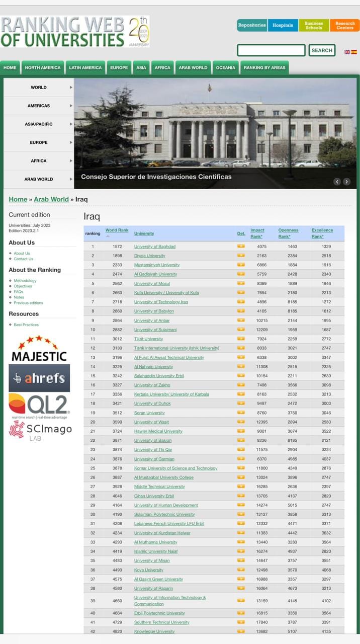Screen dimensions: 360x644
Task: Open the ahrefs sponsor logo
Action: pos(39,378)
